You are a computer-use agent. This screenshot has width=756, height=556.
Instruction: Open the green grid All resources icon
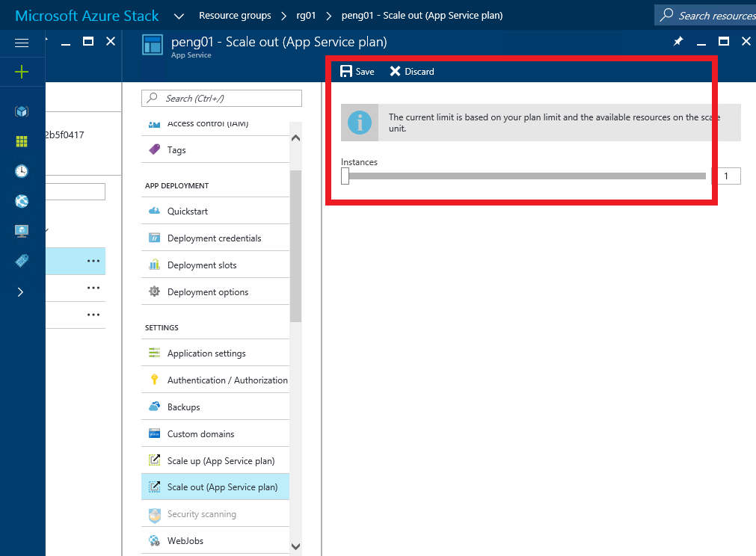point(22,141)
